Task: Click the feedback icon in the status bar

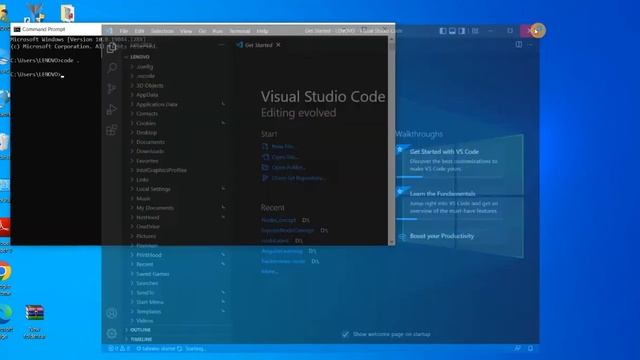Action: [517, 348]
